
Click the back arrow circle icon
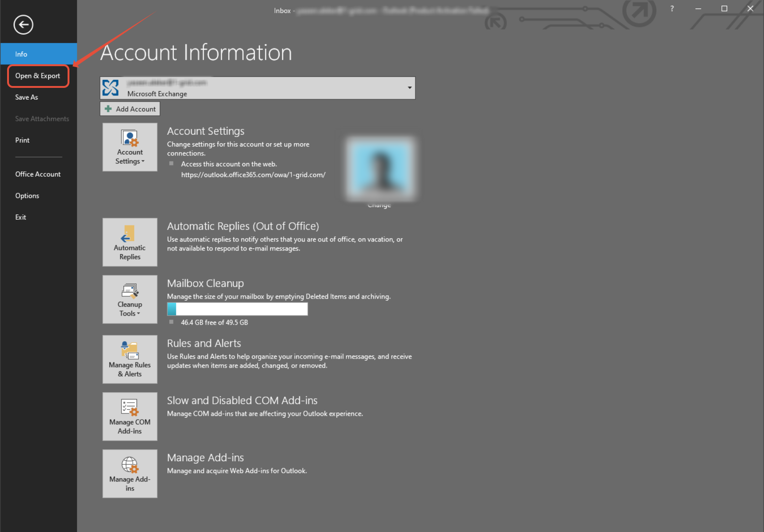point(23,25)
